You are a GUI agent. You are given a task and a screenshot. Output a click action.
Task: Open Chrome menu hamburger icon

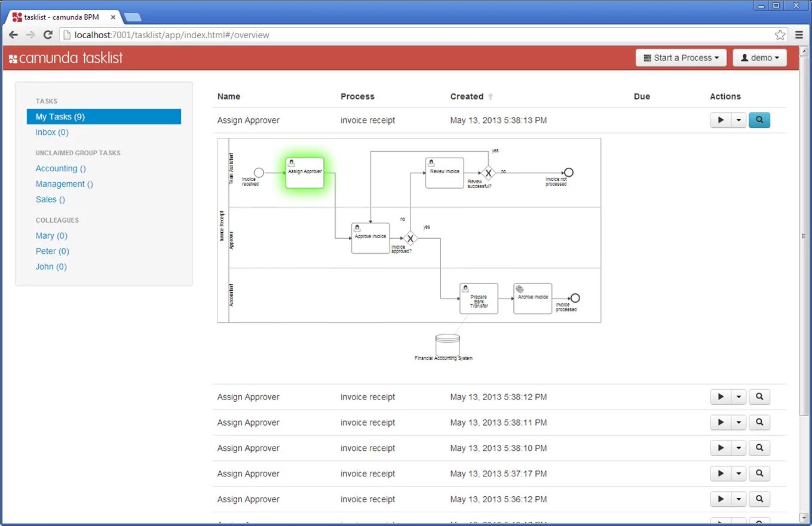coord(799,35)
